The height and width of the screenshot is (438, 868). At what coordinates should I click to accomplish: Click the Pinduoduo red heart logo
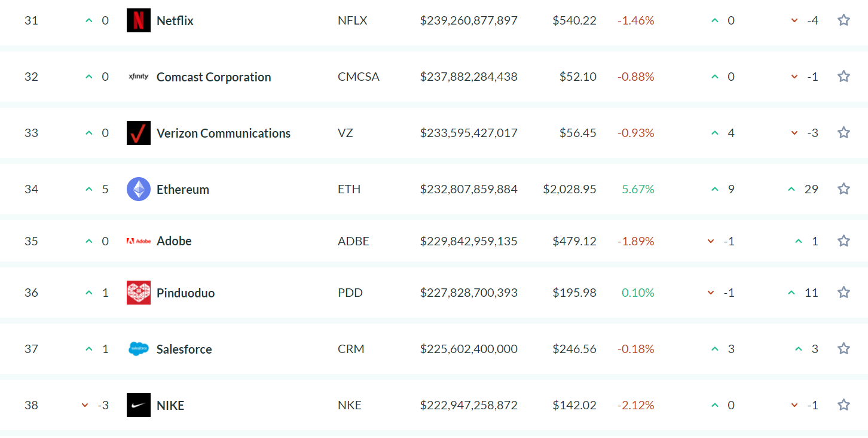(138, 293)
